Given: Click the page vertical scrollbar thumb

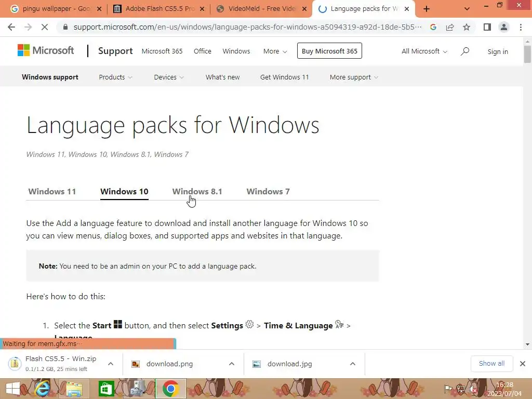Looking at the screenshot, I should click(527, 54).
